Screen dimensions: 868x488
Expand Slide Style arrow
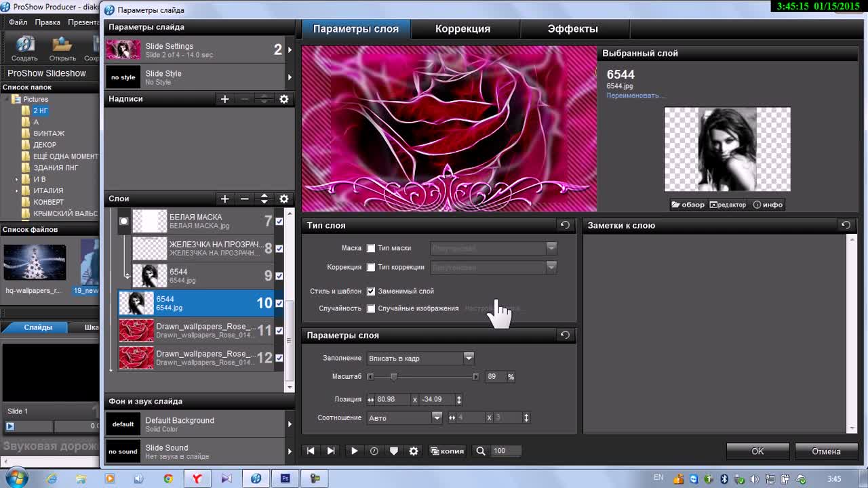point(290,77)
